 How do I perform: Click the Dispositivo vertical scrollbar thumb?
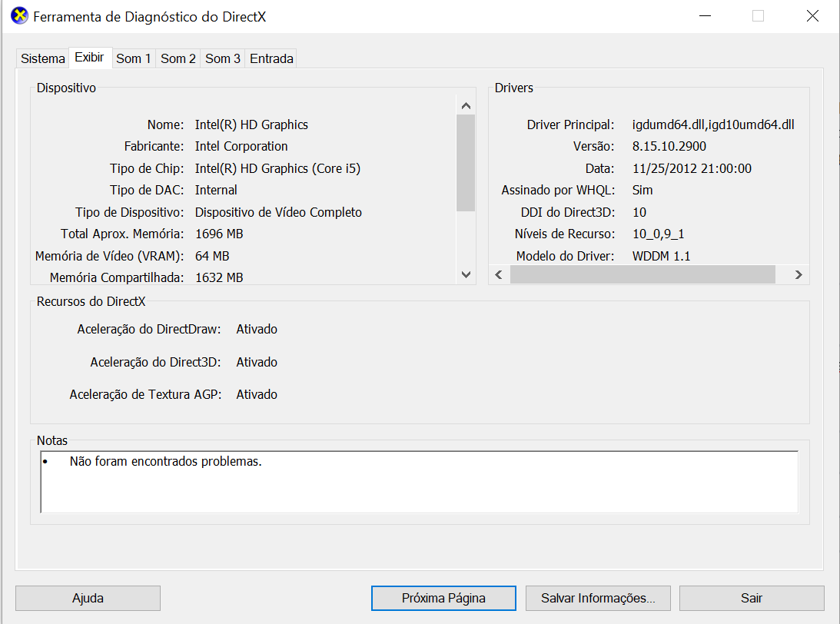pos(466,161)
